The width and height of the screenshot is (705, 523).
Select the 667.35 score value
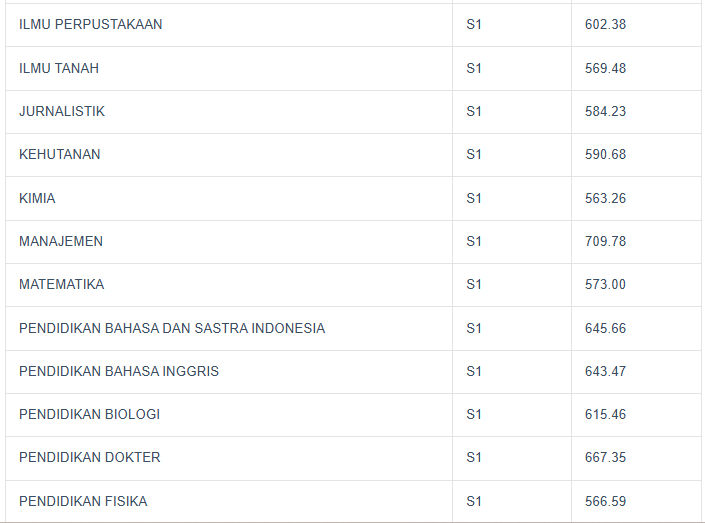click(x=605, y=457)
